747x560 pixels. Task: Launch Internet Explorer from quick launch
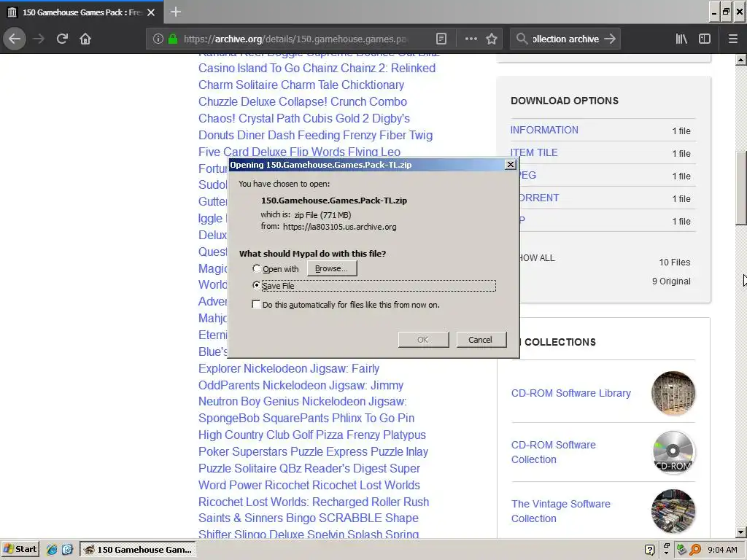(x=52, y=550)
